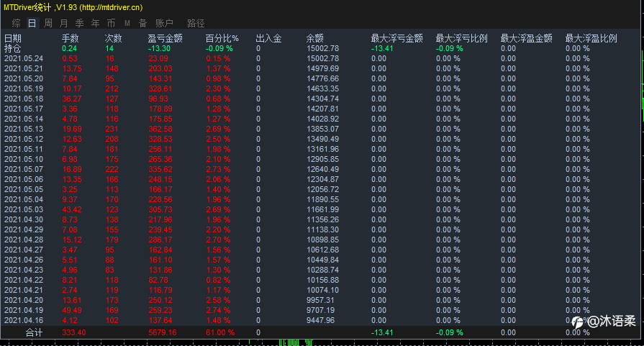The image size is (644, 346).
Task: Click the profit value 23.09
Action: (x=158, y=59)
